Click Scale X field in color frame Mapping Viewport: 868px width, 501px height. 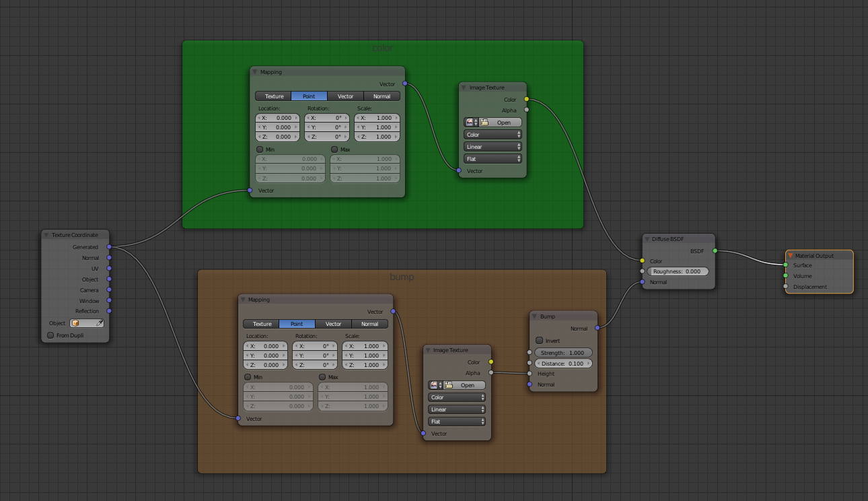(377, 118)
